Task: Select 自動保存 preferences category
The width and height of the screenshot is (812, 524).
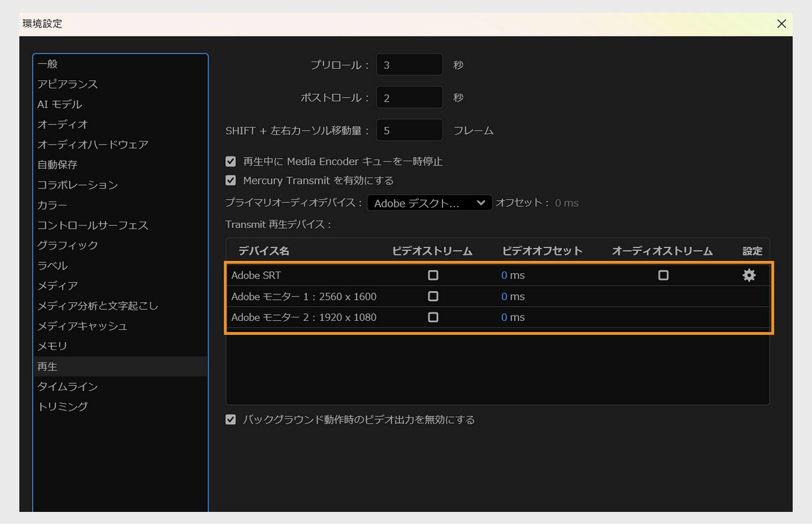Action: [x=120, y=164]
